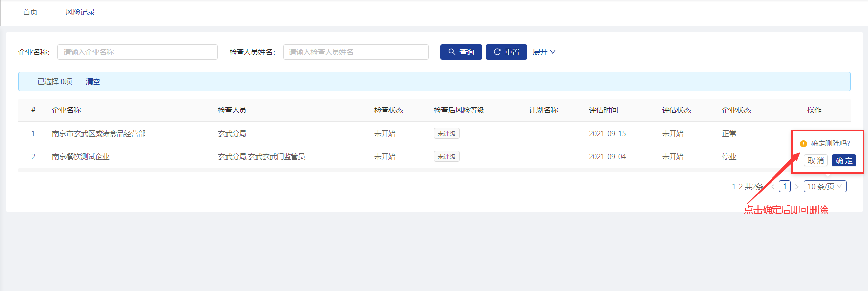Viewport: 868px width, 291px height.
Task: Click the 重置 reset button
Action: click(x=506, y=52)
